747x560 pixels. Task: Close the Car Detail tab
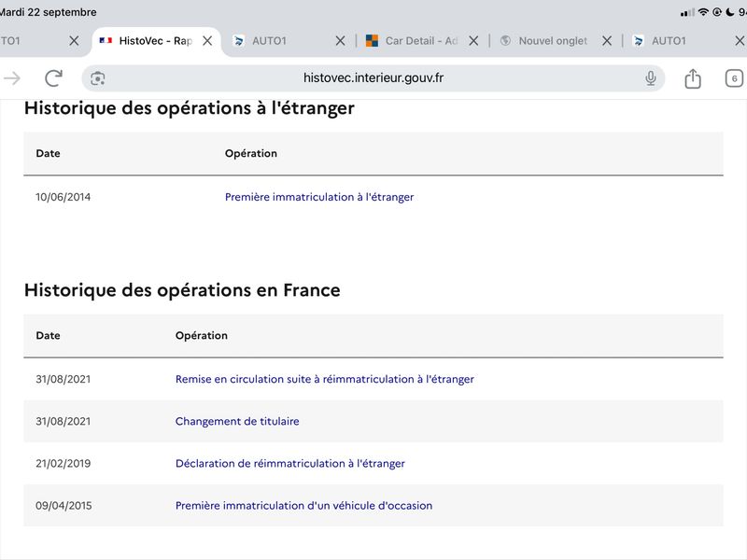point(473,41)
